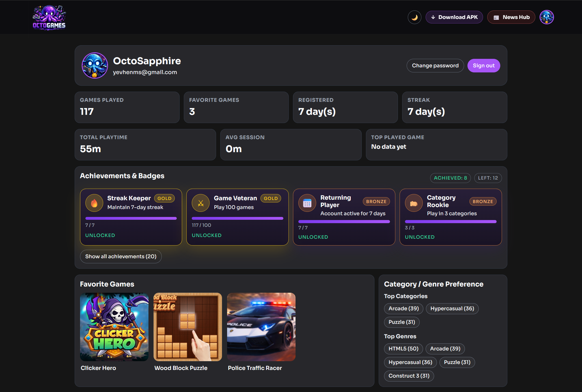Image resolution: width=582 pixels, height=392 pixels.
Task: Click the download arrow in Download APK
Action: pyautogui.click(x=433, y=17)
